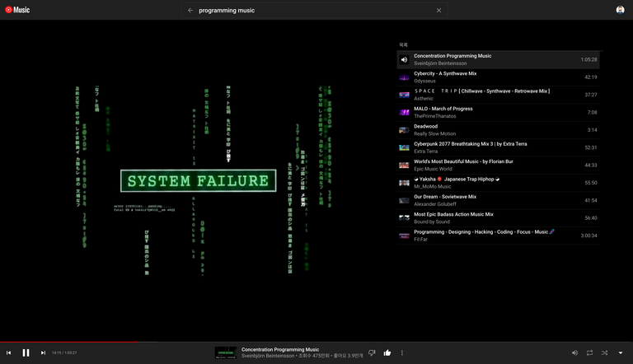
Task: Play 'Yaksha Japanese Trap Hiphop'
Action: (x=457, y=180)
